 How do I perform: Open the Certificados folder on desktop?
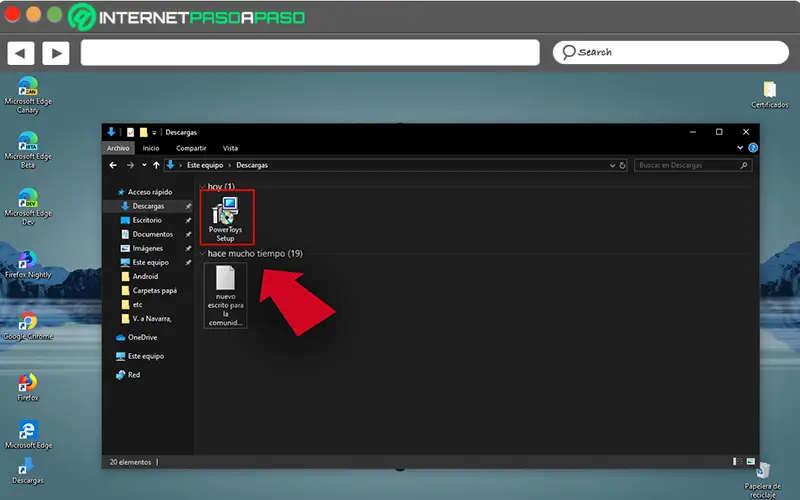(769, 95)
